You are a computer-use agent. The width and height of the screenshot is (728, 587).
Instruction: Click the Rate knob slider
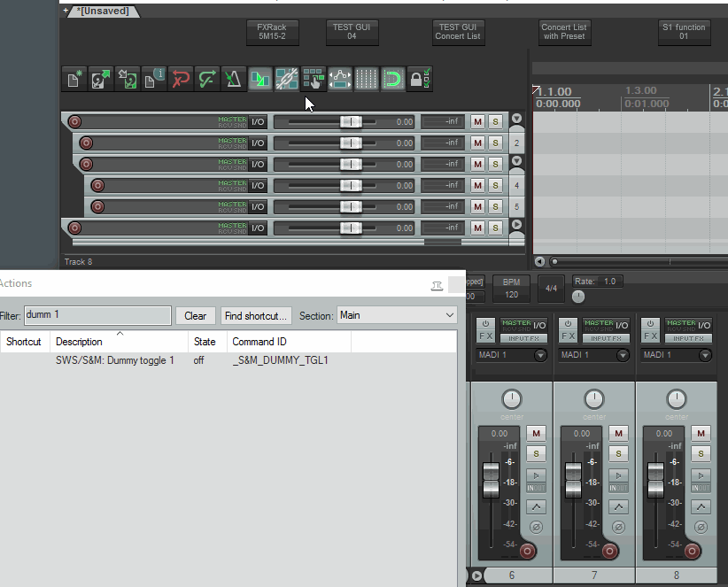coord(578,297)
